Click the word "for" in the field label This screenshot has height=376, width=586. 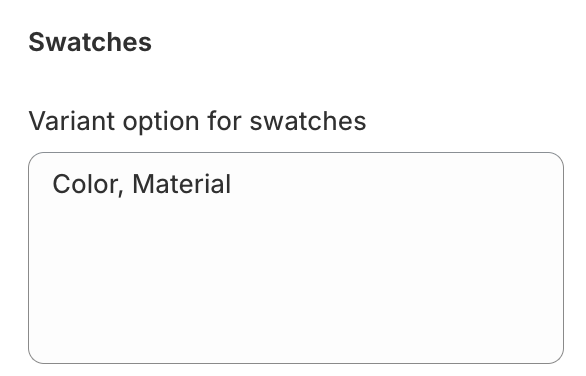pos(224,121)
